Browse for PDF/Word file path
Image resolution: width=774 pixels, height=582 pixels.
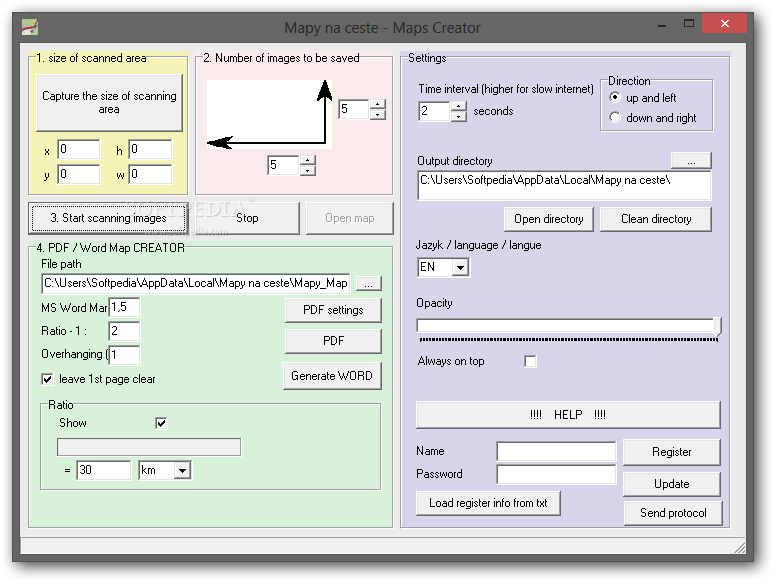pos(368,284)
